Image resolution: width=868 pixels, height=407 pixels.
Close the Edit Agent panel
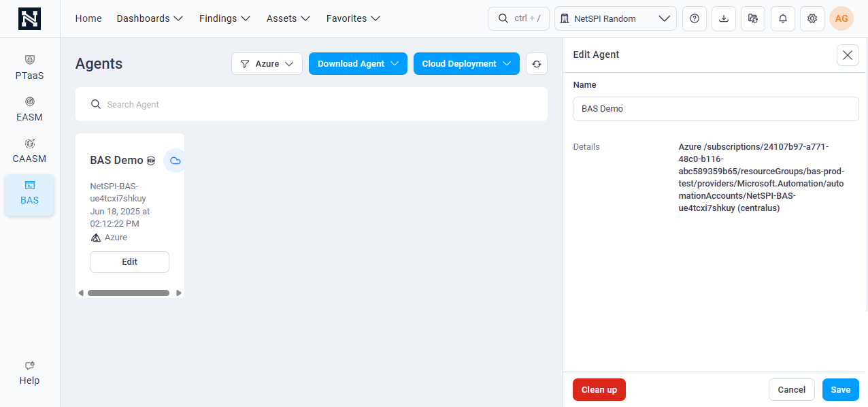[848, 55]
